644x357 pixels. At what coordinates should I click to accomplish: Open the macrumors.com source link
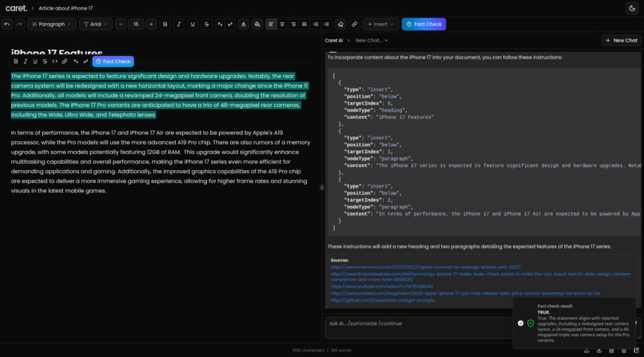click(426, 267)
